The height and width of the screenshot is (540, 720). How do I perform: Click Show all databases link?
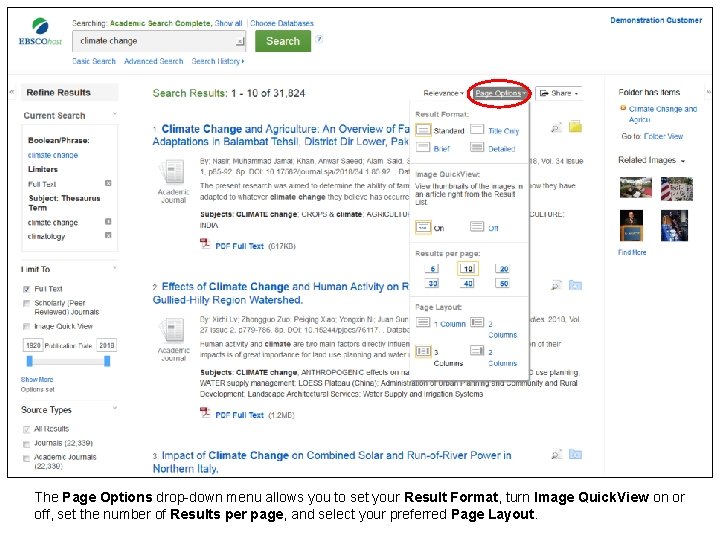[228, 23]
